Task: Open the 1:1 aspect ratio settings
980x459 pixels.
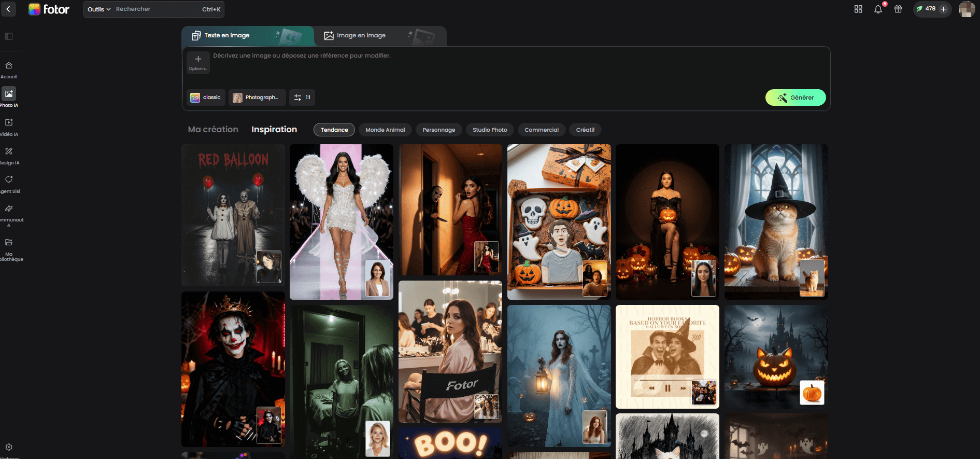Action: coord(302,98)
